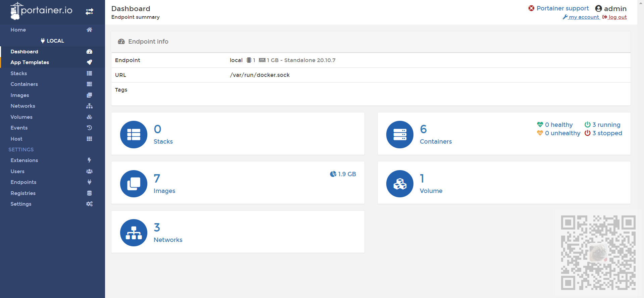This screenshot has height=298, width=644.
Task: Click the /var/run/docker.sock URL value
Action: coord(260,75)
